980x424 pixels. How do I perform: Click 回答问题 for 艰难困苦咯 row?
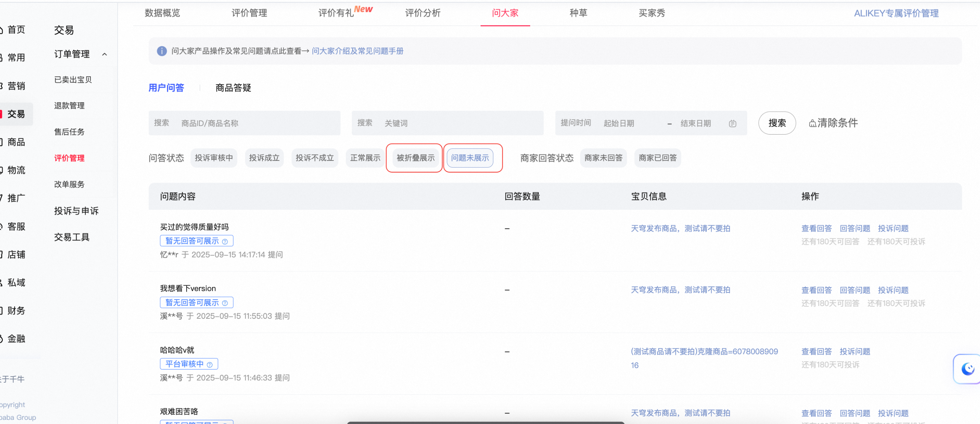(x=855, y=413)
